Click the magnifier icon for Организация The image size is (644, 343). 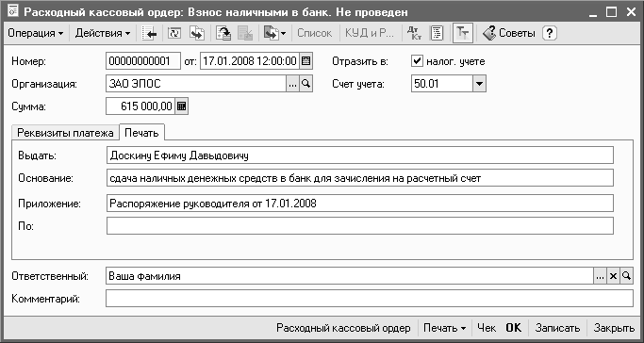pyautogui.click(x=305, y=84)
